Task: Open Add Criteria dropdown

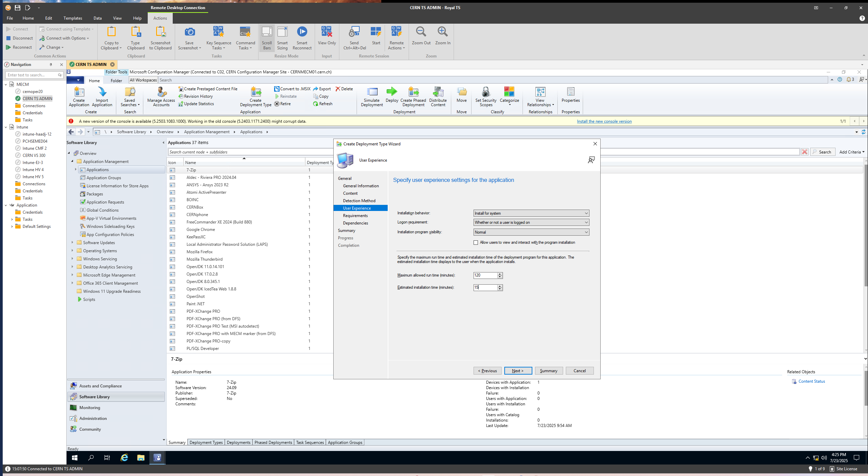Action: coord(852,152)
